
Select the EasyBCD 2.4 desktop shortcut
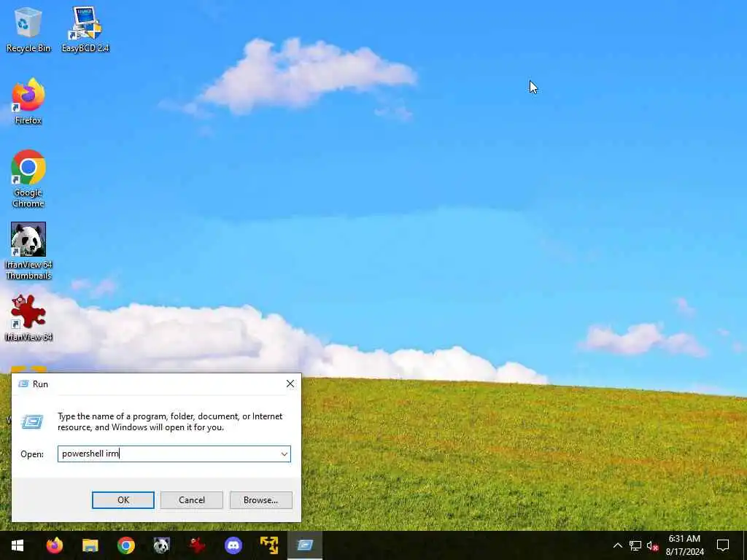click(85, 29)
